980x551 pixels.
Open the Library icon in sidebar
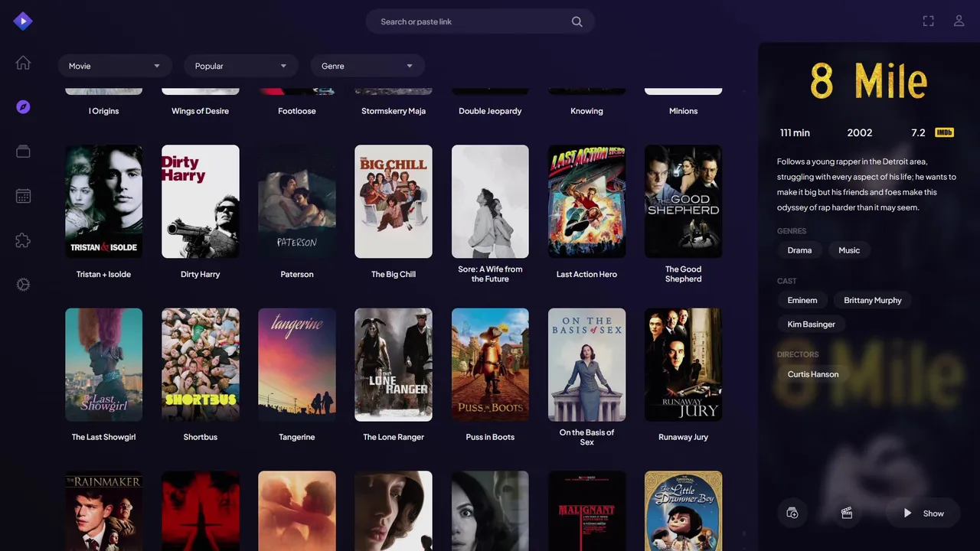(23, 152)
